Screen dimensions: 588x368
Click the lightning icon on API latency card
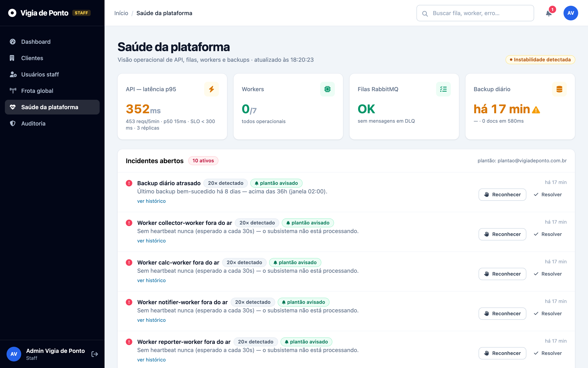(x=211, y=89)
